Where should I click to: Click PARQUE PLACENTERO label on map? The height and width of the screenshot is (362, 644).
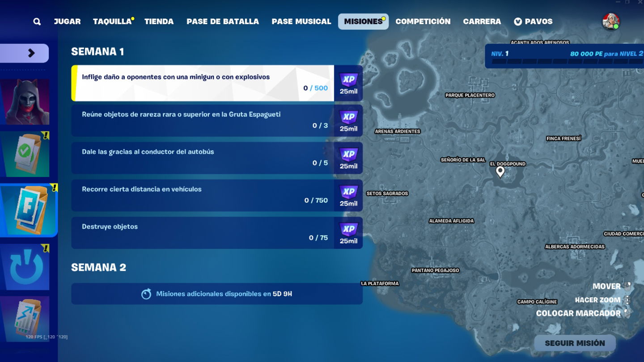tap(470, 95)
